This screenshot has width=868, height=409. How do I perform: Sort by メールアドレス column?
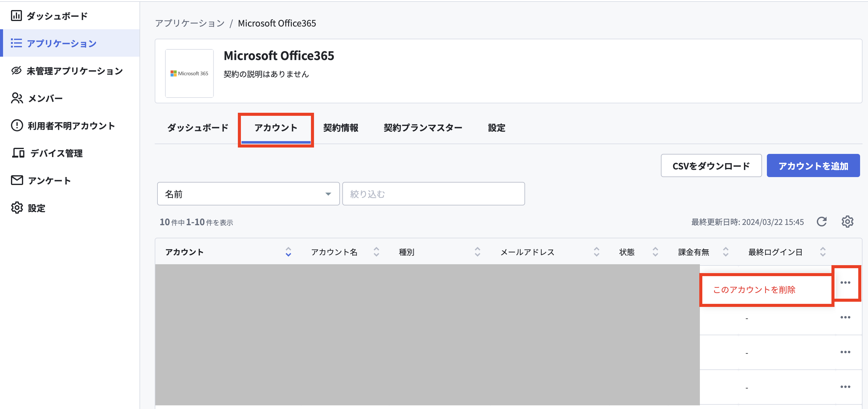596,252
